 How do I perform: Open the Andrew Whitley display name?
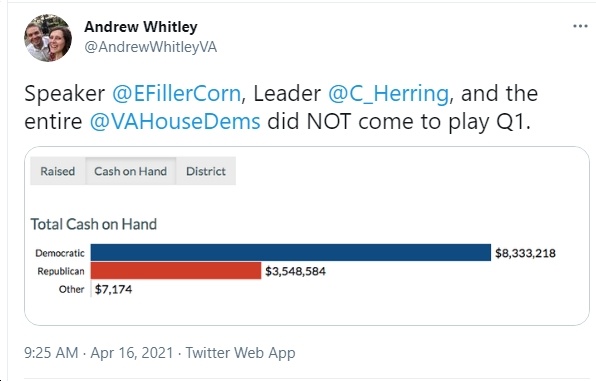pos(141,27)
